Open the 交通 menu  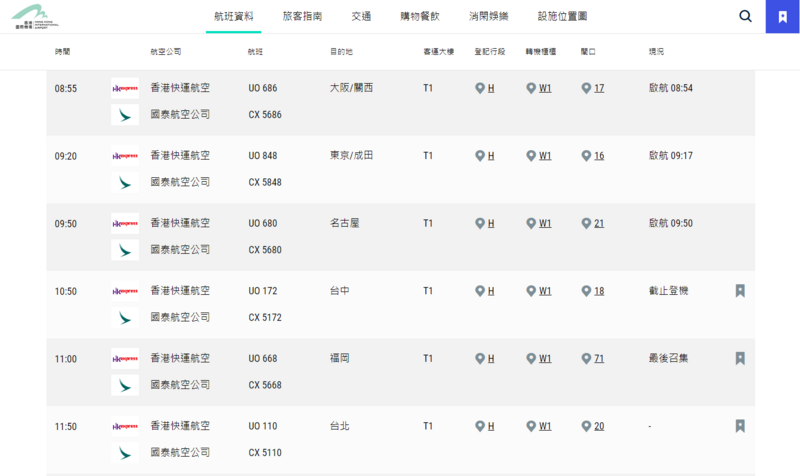(361, 16)
